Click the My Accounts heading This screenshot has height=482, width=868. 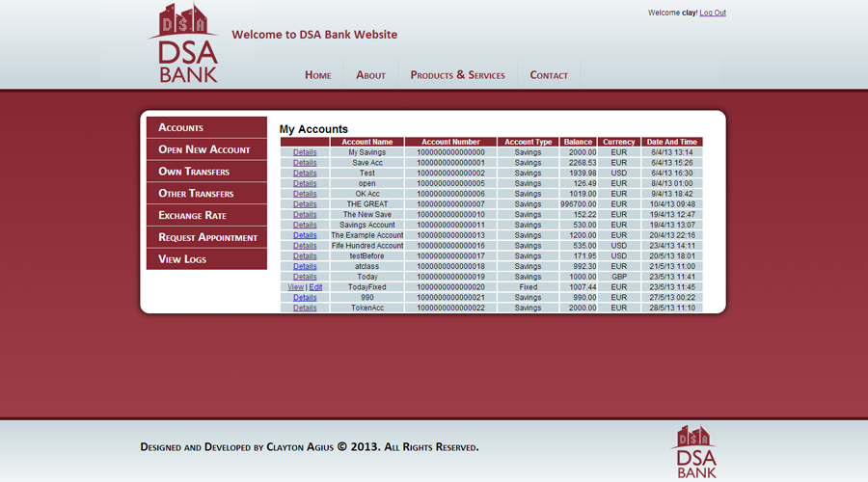tap(313, 129)
